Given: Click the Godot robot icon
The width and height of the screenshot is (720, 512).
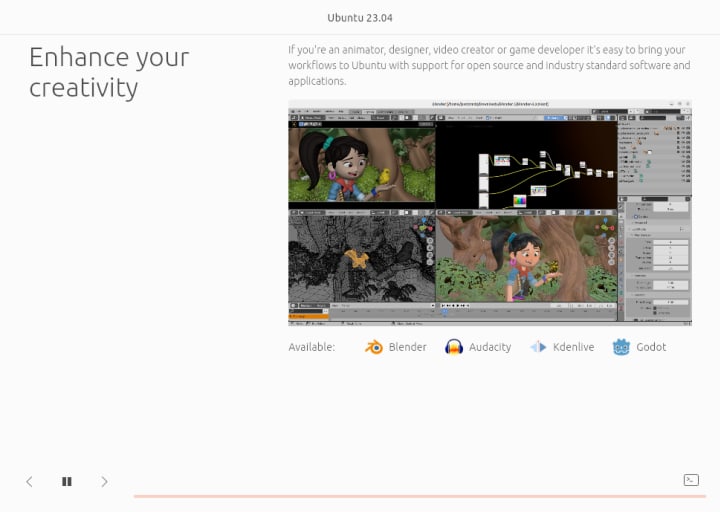Looking at the screenshot, I should (621, 347).
